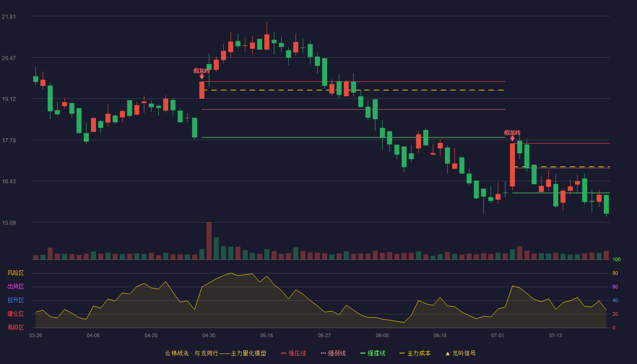637x364 pixels.
Task: Toggle the 主力成本 legend entry
Action: (x=415, y=353)
